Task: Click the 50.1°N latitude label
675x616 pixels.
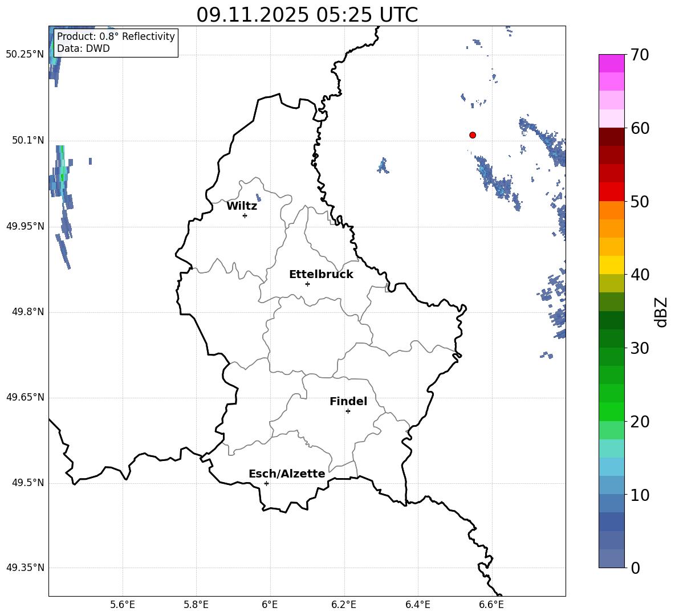Action: tap(28, 141)
